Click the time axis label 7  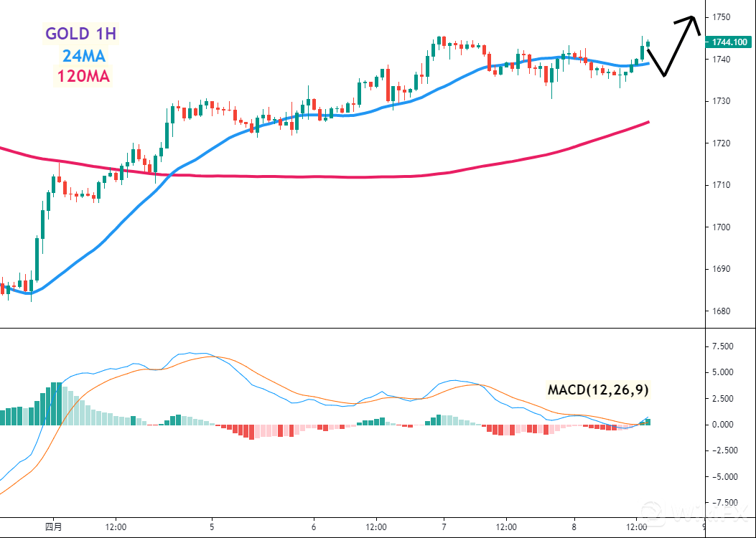[x=444, y=527]
